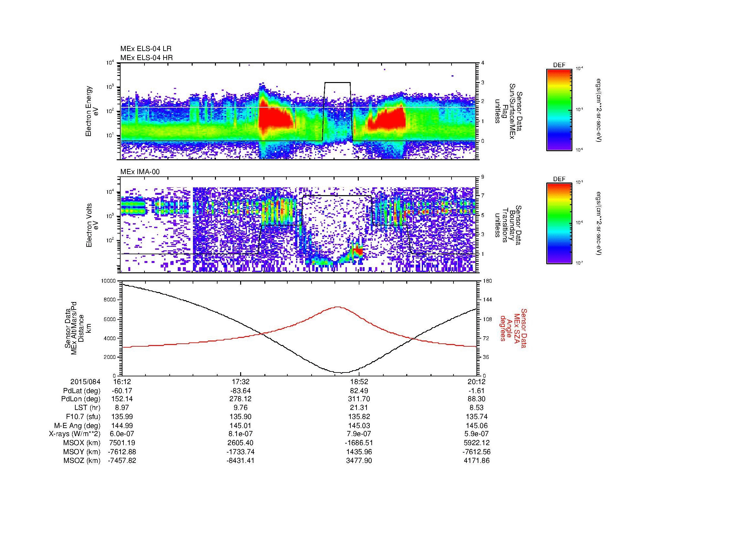Image resolution: width=756 pixels, height=534 pixels.
Task: Click the 'Sun/Surface/MEx Flag unitless' axis label
Action: pos(509,111)
